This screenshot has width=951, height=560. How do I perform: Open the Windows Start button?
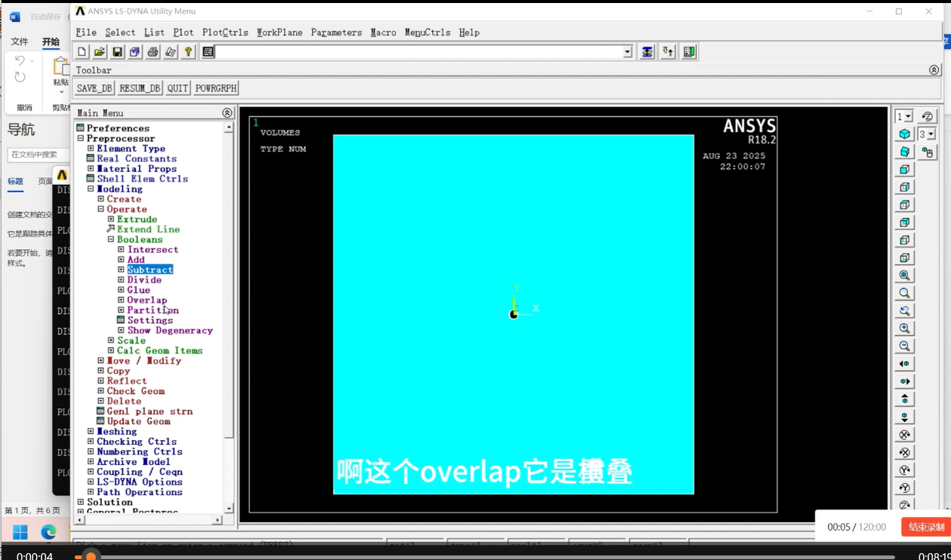pos(20,532)
